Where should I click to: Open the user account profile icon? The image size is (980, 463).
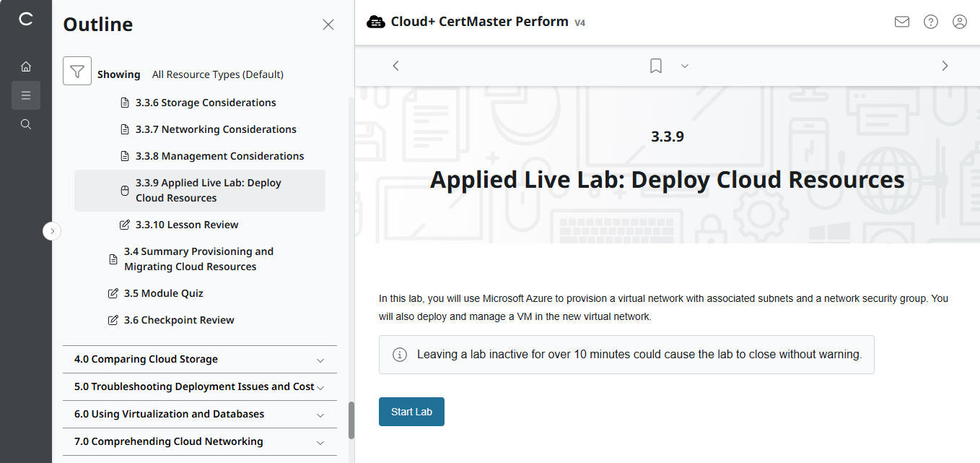tap(959, 22)
